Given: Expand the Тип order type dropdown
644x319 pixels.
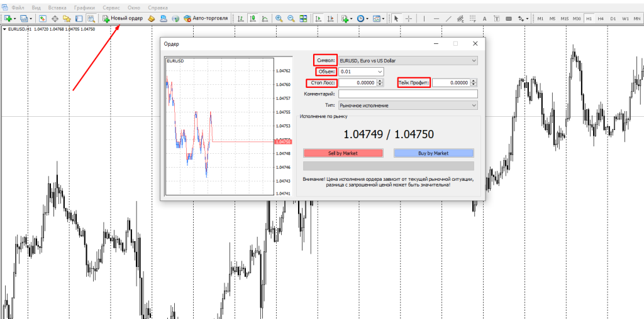Looking at the screenshot, I should click(x=473, y=105).
